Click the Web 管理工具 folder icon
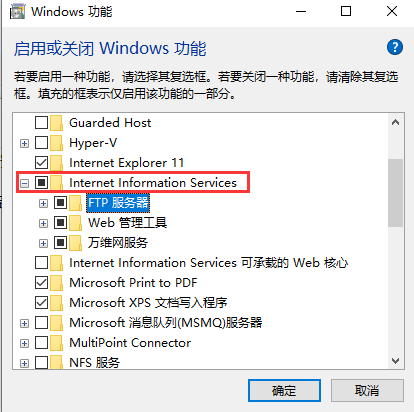Image resolution: width=414 pixels, height=412 pixels. 76,223
